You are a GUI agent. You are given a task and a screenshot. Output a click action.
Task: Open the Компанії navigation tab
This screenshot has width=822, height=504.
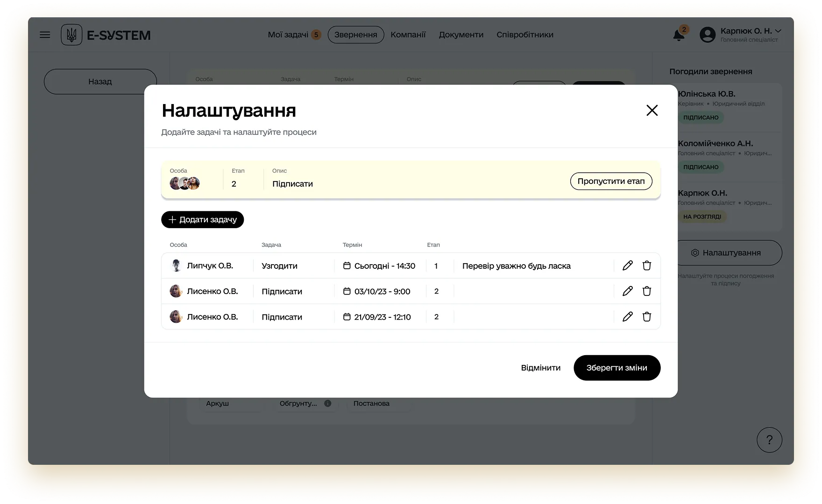(x=408, y=35)
